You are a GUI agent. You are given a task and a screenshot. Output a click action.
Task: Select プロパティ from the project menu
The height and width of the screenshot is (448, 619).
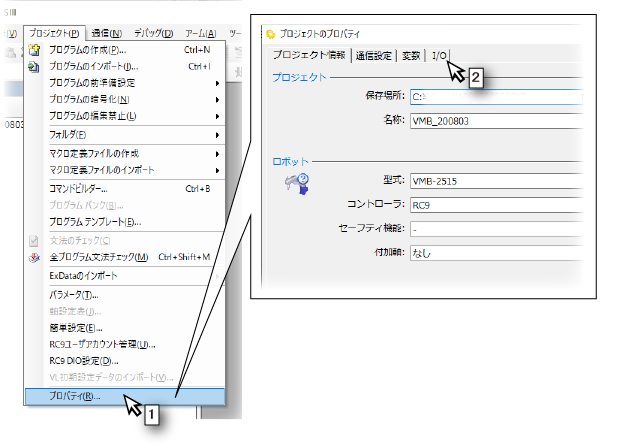tap(75, 395)
